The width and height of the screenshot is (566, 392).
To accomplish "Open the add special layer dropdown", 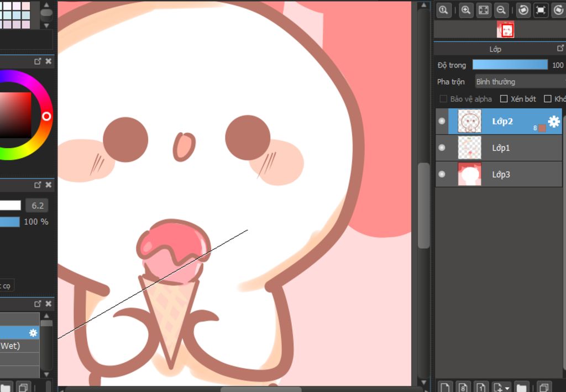I will pos(501,387).
